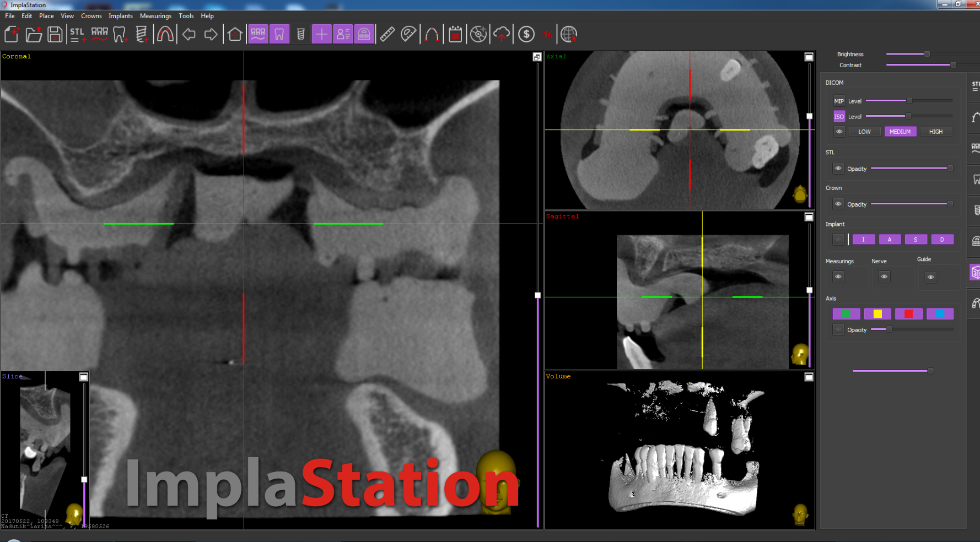Viewport: 980px width, 542px height.
Task: Set DICOM quality to HIGH
Action: point(936,132)
